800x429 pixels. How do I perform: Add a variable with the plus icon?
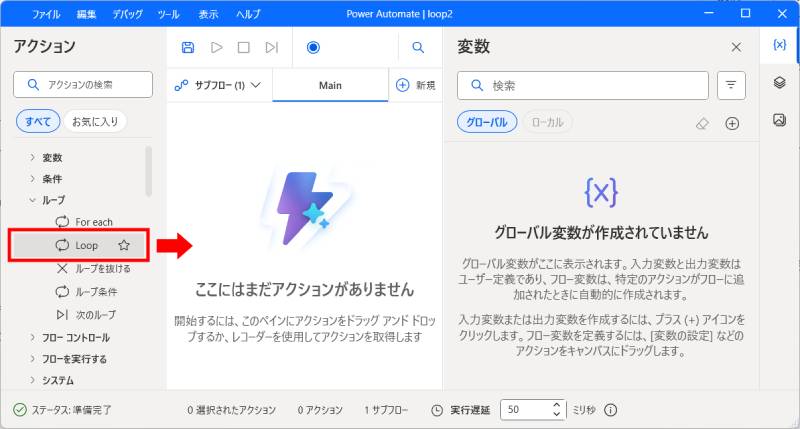tap(732, 123)
